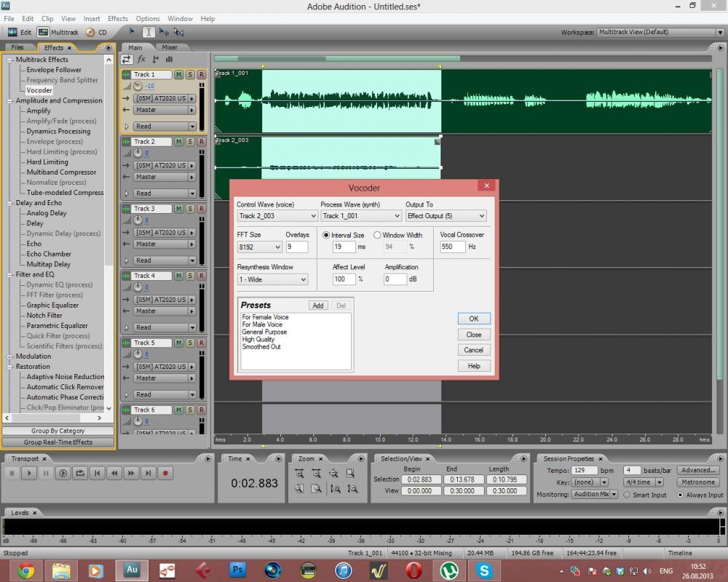The height and width of the screenshot is (582, 728).
Task: Select the Scrubbing tool
Action: click(x=179, y=31)
